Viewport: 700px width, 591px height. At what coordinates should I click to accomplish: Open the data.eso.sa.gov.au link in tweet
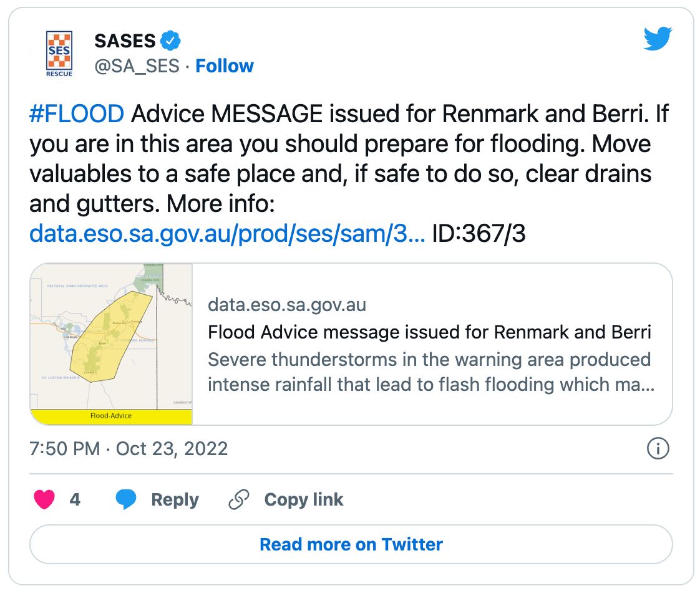(228, 233)
